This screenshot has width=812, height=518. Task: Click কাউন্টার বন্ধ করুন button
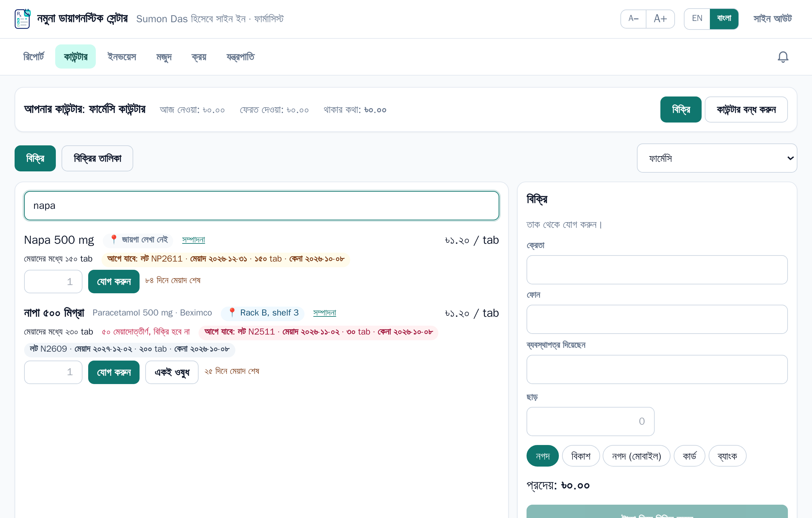click(746, 110)
